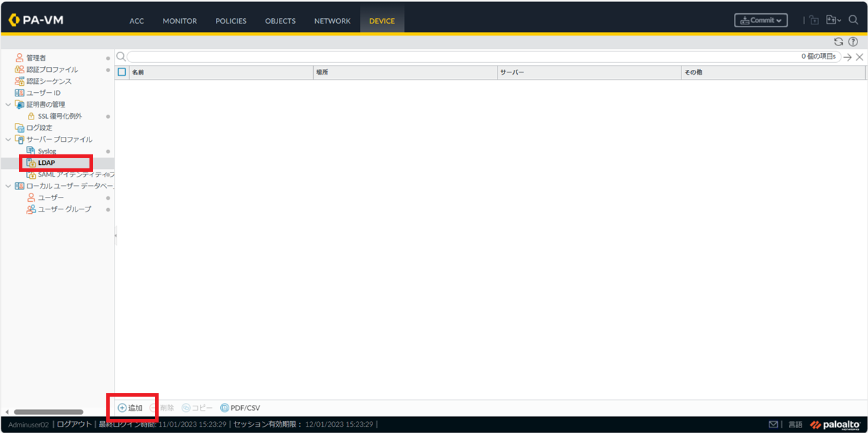Click the ログ設定 folder icon
This screenshot has height=433, width=868.
tap(20, 128)
